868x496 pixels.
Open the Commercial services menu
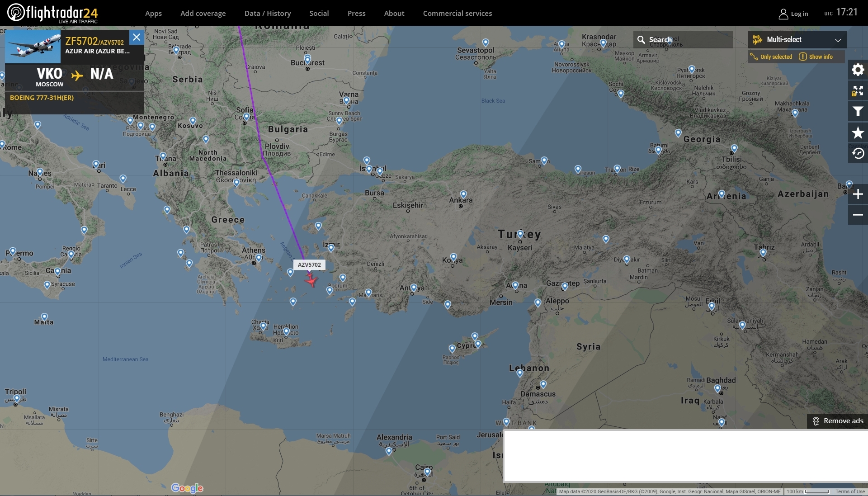click(458, 14)
